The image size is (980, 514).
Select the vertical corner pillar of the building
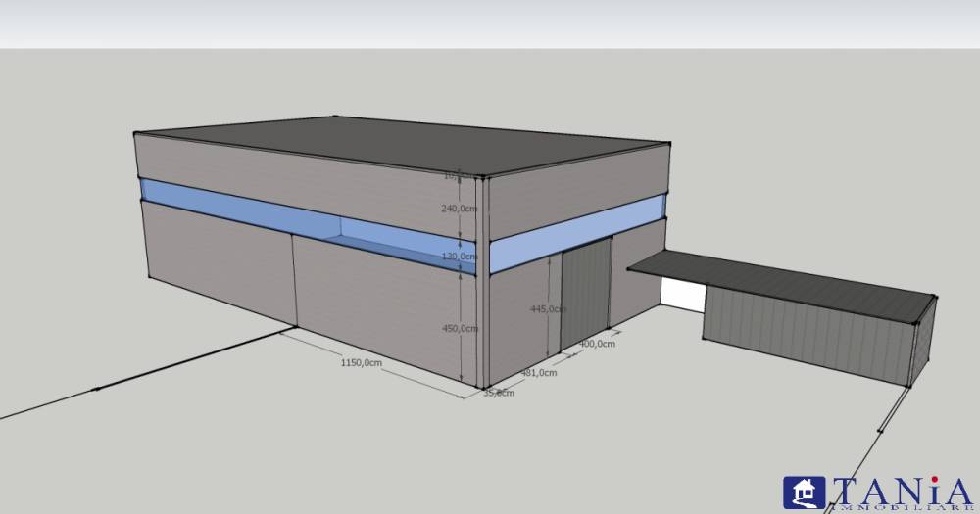(x=481, y=284)
